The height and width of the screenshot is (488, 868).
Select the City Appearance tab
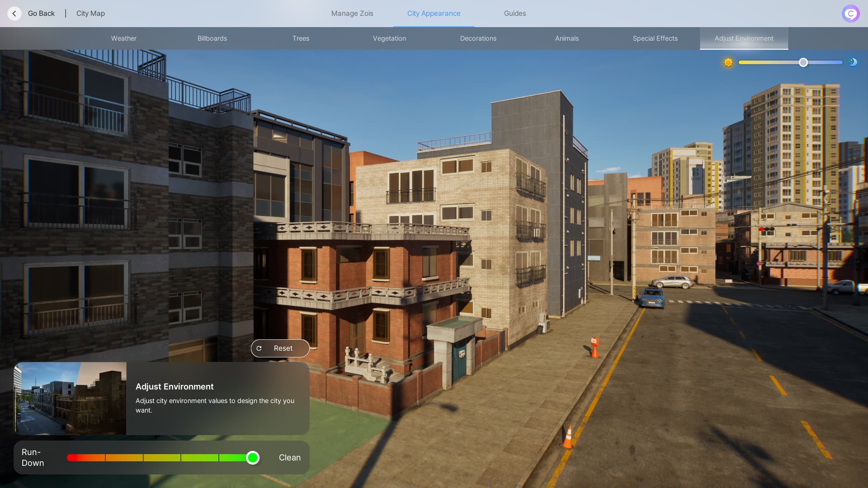434,14
